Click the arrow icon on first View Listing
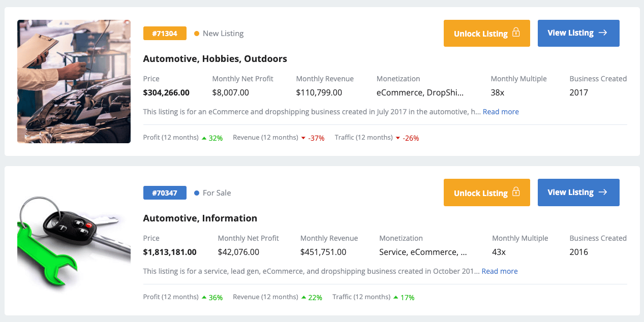The image size is (644, 322). click(603, 33)
